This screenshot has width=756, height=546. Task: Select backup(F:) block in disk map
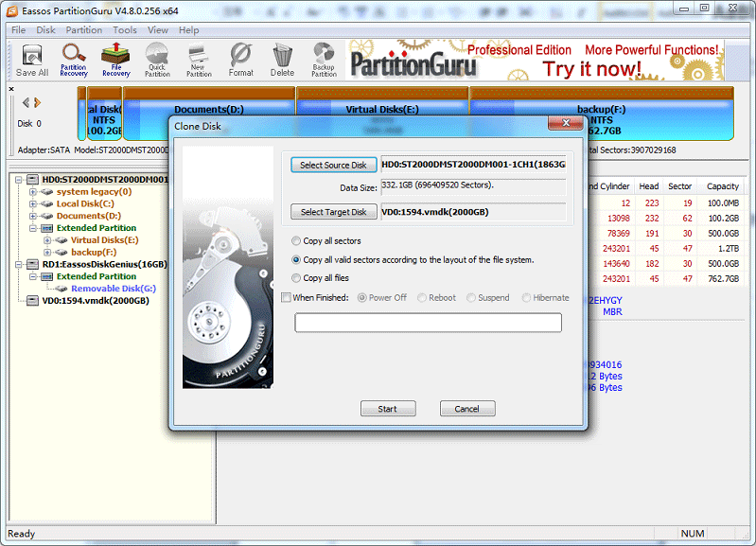click(x=602, y=114)
